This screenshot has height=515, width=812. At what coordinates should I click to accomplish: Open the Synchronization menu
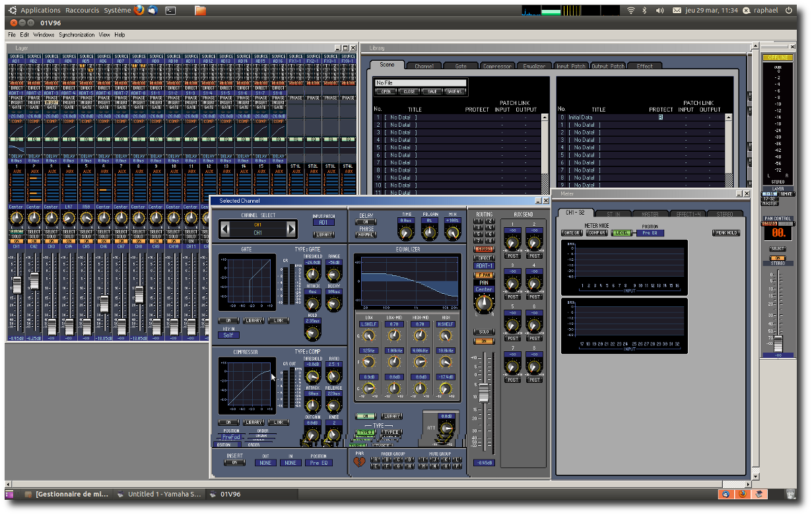[x=77, y=34]
